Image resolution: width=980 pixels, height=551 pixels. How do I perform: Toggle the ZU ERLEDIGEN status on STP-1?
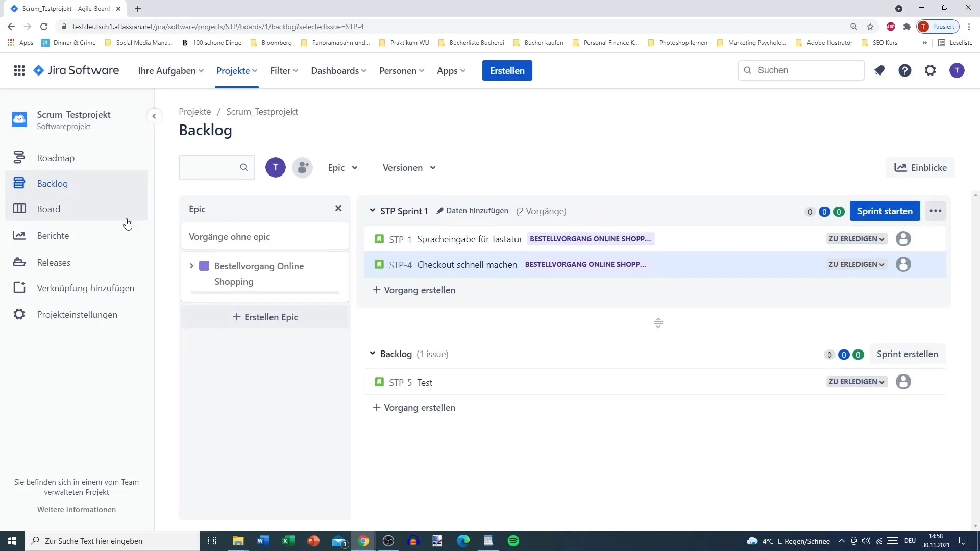point(856,239)
